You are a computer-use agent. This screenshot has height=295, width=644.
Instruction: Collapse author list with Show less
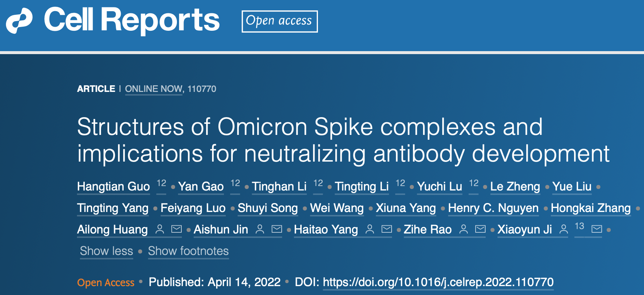[x=107, y=251]
